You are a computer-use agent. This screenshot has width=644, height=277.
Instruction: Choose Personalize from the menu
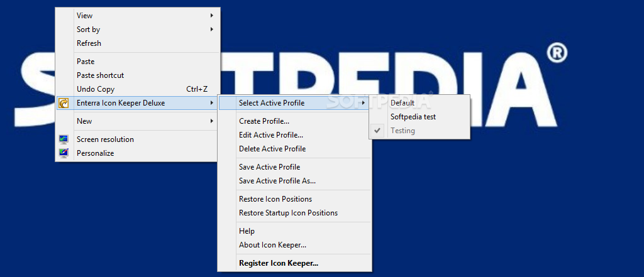[x=138, y=153]
